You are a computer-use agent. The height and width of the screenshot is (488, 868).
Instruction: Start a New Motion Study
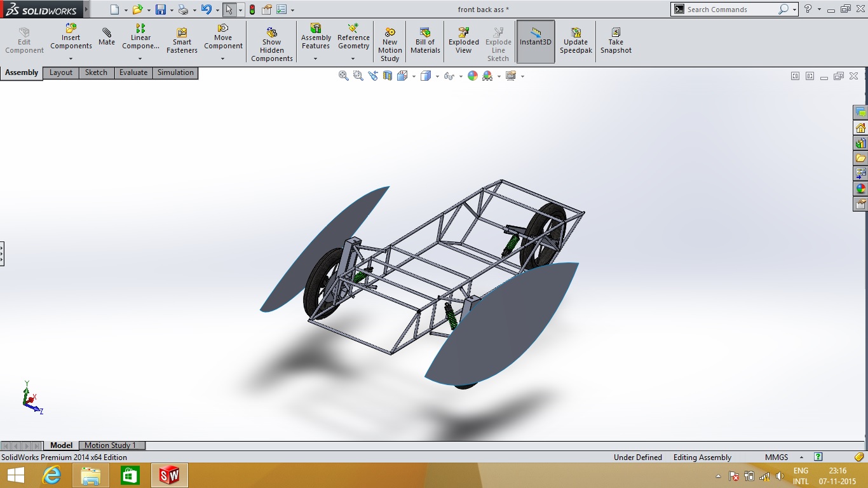(x=390, y=44)
